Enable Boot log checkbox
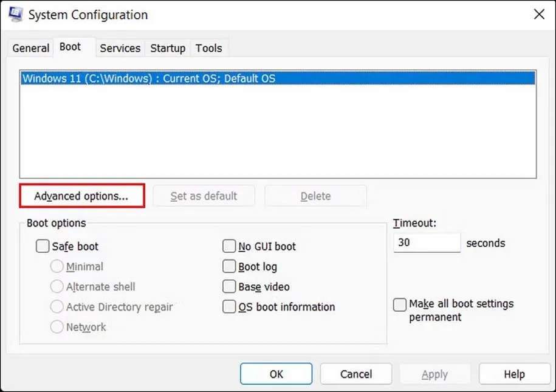The width and height of the screenshot is (556, 392). pos(229,267)
